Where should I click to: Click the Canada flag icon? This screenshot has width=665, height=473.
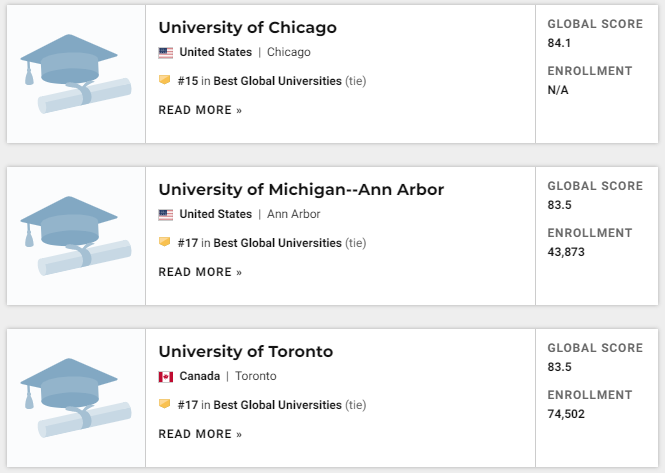165,377
